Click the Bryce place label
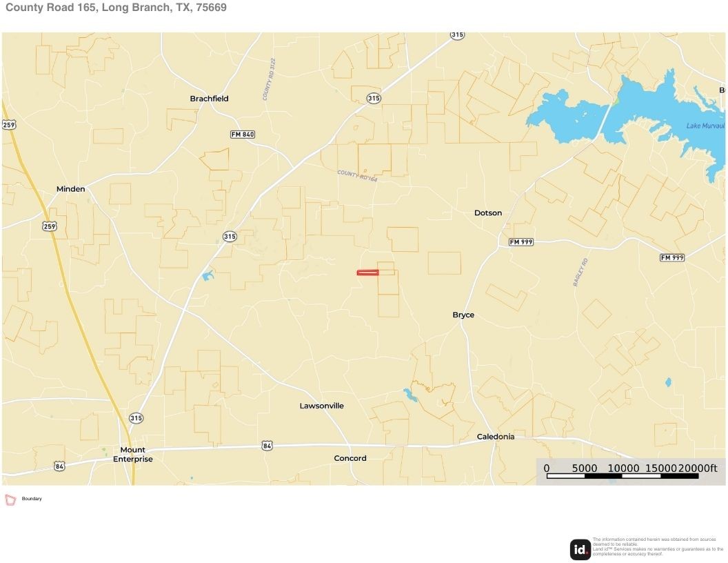The image size is (728, 563). pos(463,315)
